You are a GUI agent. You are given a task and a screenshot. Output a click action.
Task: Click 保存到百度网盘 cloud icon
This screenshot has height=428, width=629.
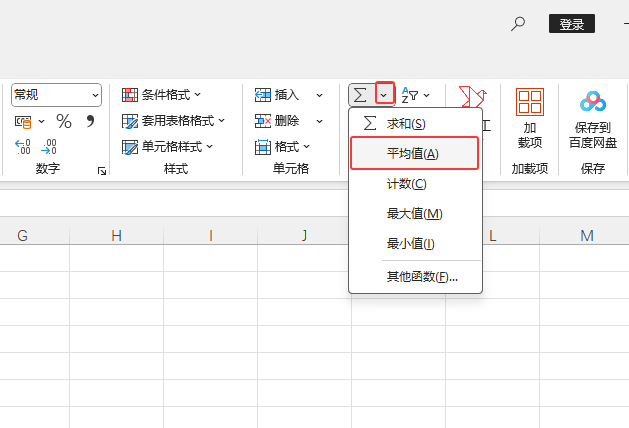pyautogui.click(x=594, y=103)
